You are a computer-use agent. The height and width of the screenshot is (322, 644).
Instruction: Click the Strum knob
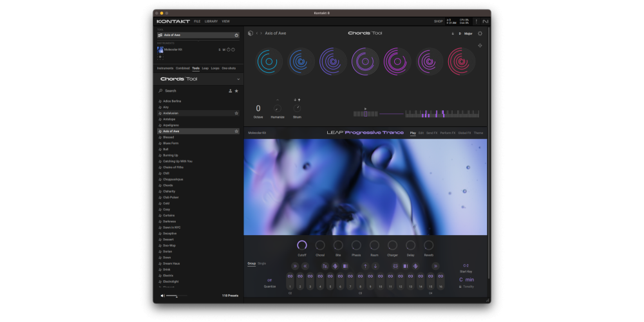pos(297,108)
